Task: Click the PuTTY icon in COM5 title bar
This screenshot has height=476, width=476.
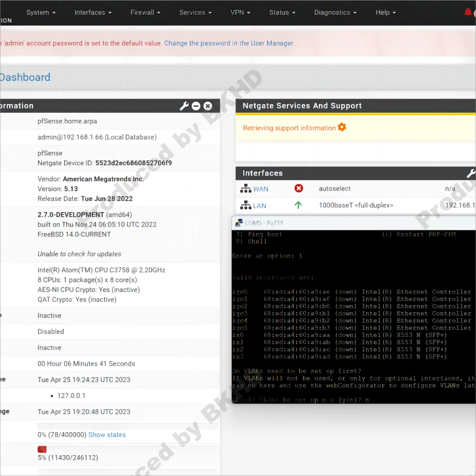Action: pos(239,223)
